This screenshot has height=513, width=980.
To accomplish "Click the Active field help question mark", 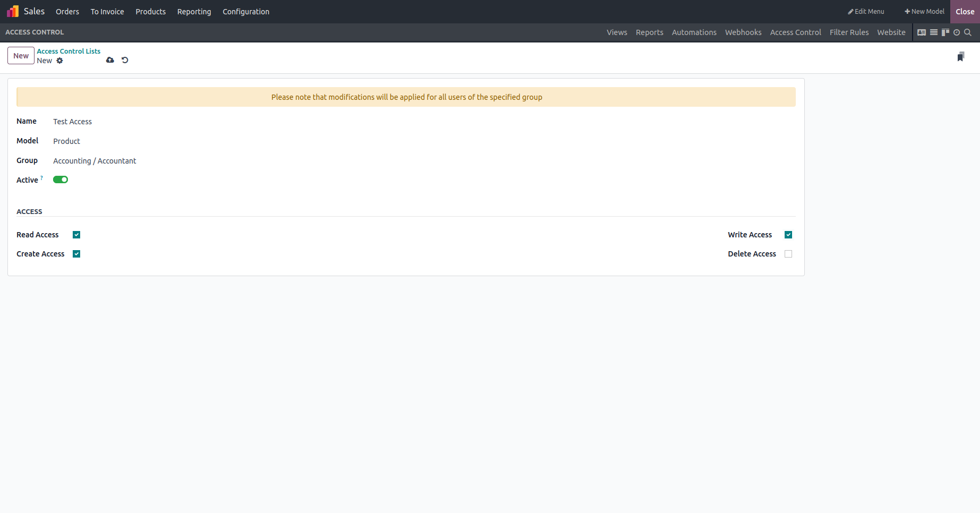I will point(41,178).
